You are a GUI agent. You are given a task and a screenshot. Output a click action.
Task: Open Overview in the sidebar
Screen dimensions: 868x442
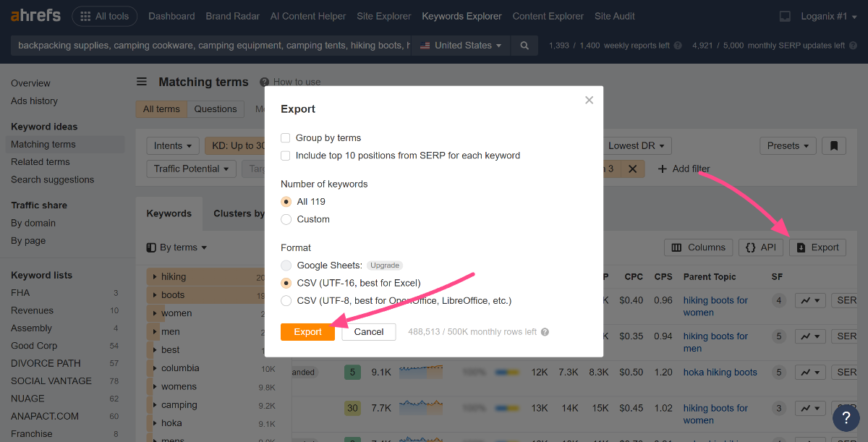pyautogui.click(x=30, y=83)
